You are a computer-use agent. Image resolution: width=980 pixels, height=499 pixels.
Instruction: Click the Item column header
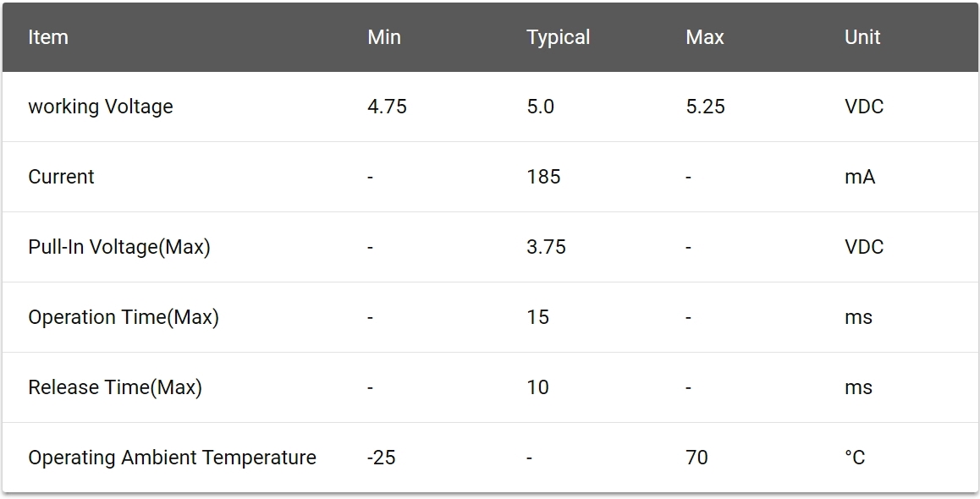point(48,37)
